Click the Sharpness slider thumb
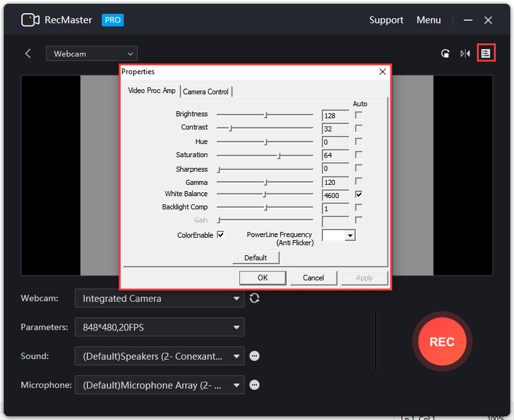Screen dimensions: 514x420 coord(219,170)
